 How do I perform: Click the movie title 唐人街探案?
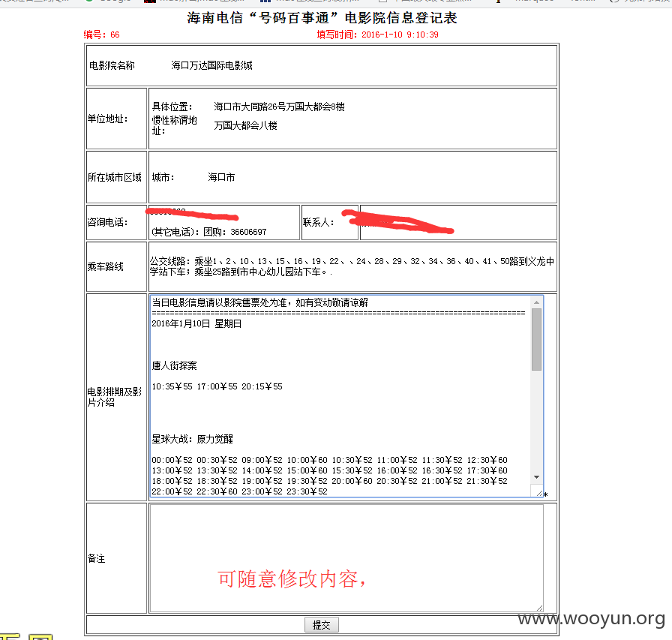(x=175, y=365)
